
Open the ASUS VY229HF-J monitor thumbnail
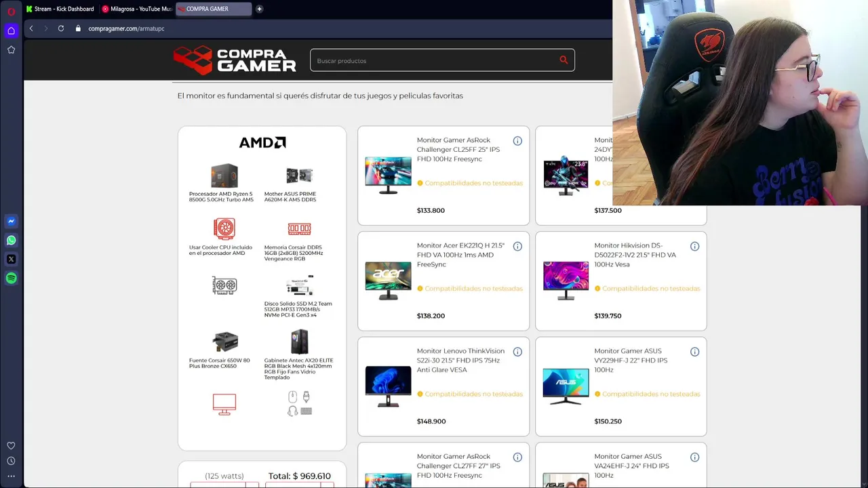tap(566, 386)
